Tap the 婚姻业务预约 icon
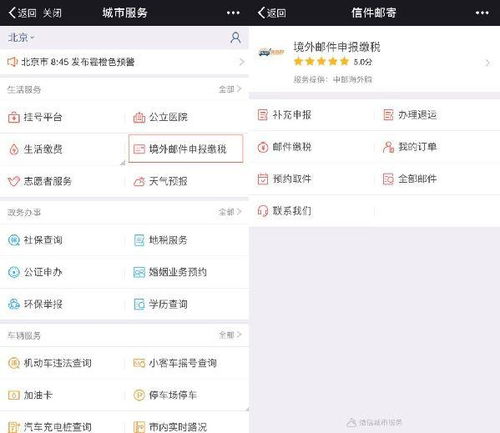 point(139,272)
